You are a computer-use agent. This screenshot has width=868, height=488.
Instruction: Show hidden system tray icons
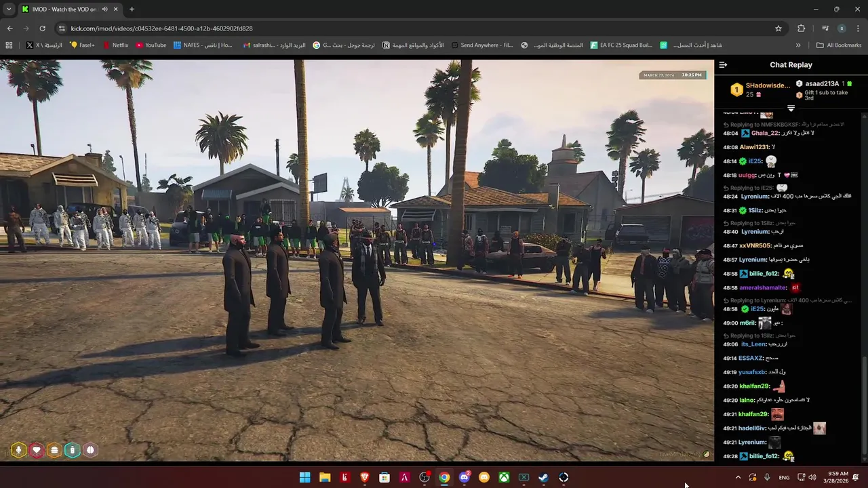738,477
